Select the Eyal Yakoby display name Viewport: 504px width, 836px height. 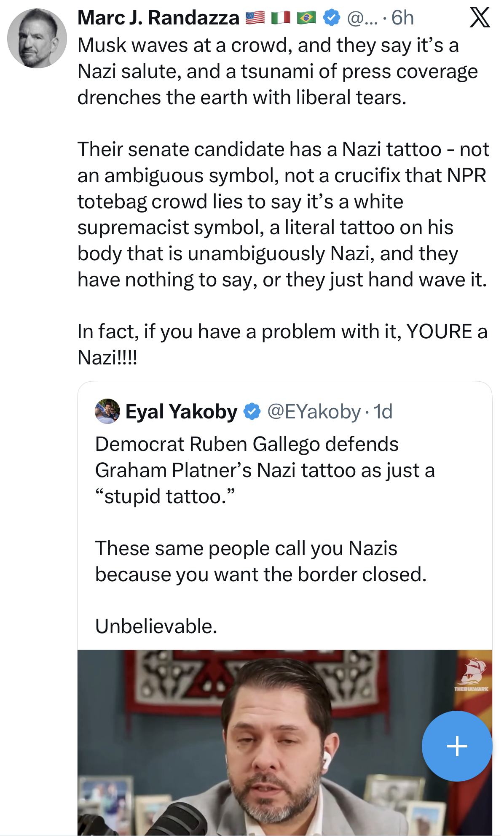tap(182, 411)
